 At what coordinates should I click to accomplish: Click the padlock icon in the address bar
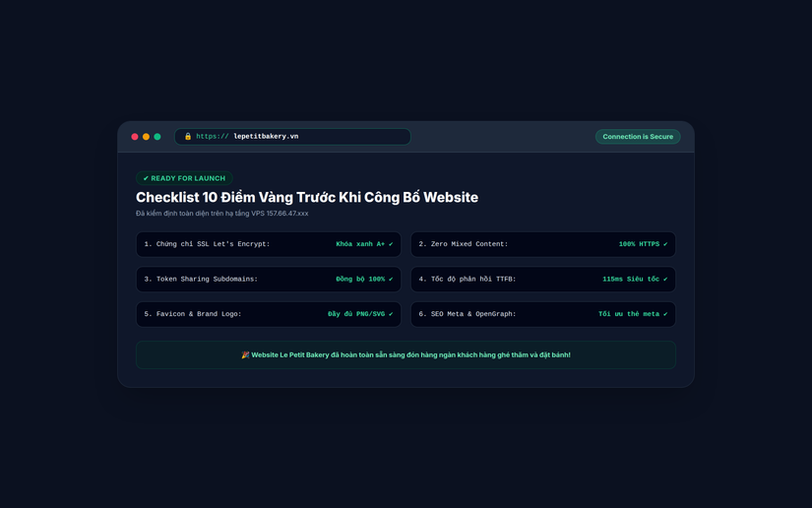(x=188, y=137)
